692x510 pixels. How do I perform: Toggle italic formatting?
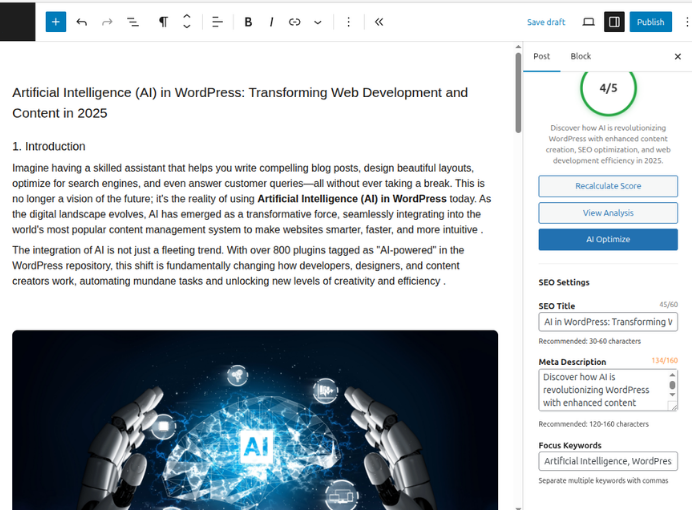271,22
